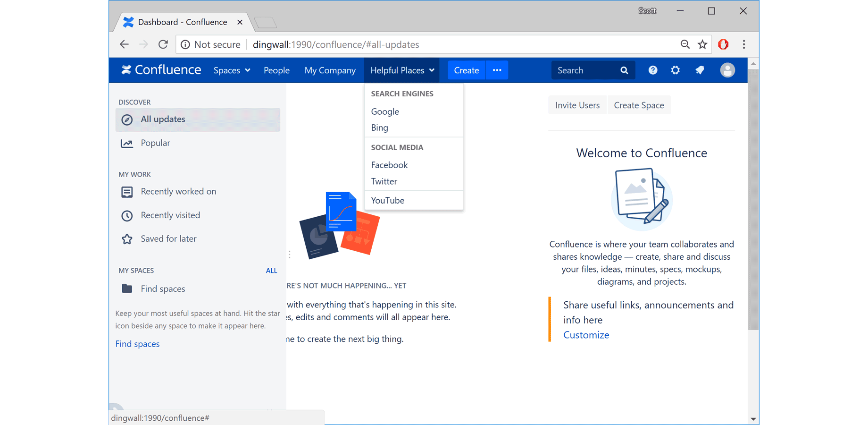
Task: Click the Recently visited clock icon
Action: [127, 215]
